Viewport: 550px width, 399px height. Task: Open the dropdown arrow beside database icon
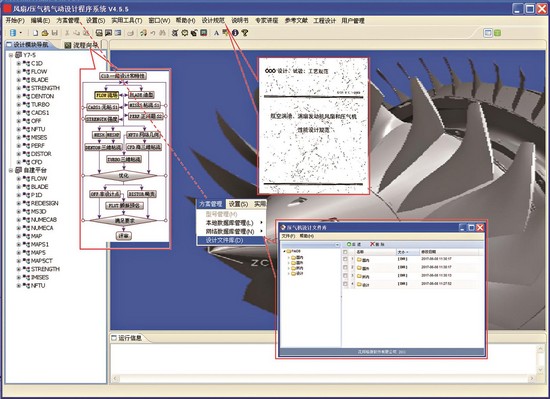(x=21, y=33)
